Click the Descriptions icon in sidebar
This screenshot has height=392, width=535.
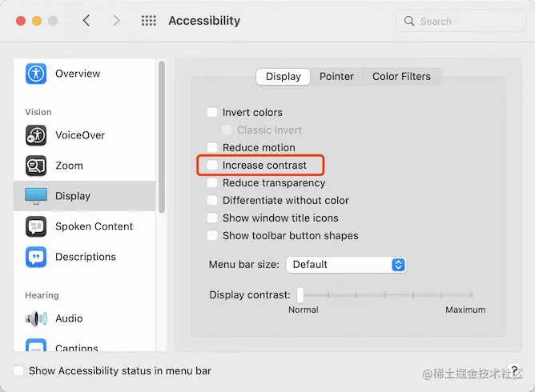click(x=36, y=257)
